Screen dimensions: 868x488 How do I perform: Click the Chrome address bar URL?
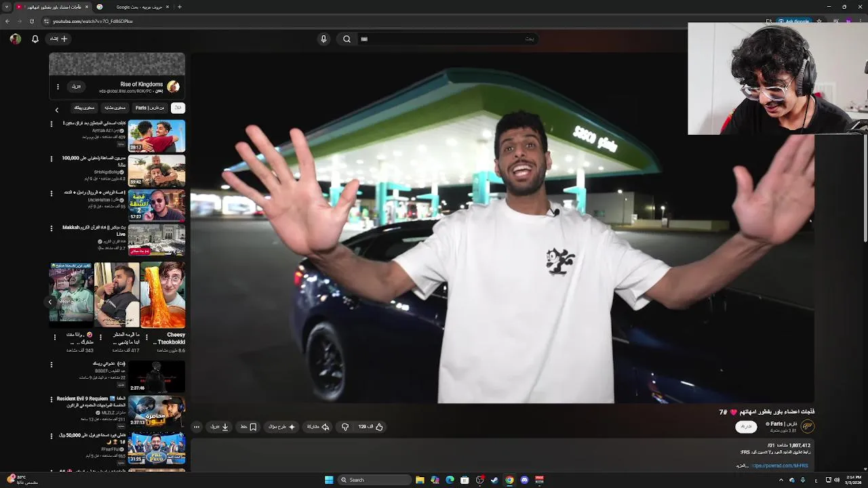pyautogui.click(x=93, y=21)
